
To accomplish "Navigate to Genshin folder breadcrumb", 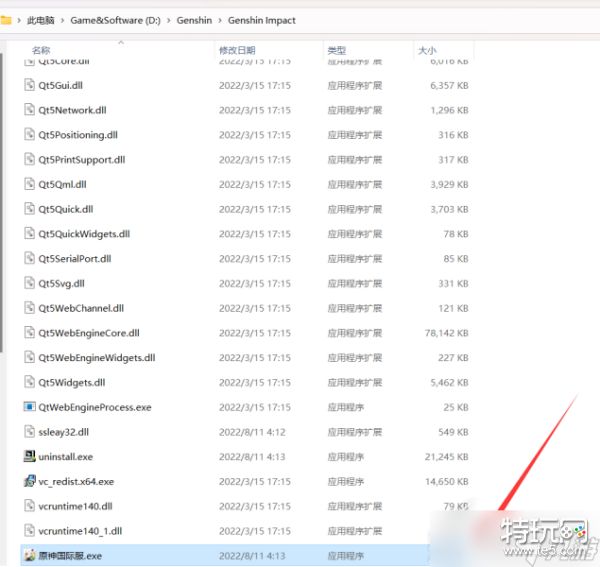I will click(194, 20).
